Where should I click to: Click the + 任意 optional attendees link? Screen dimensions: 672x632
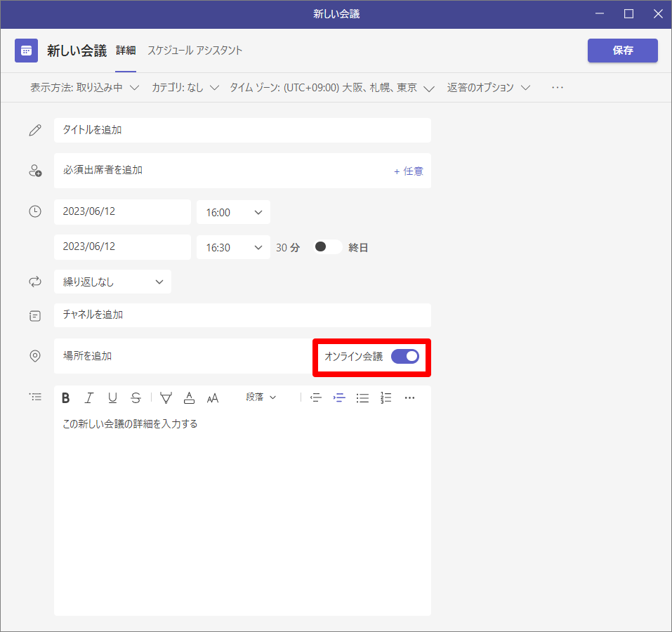coord(409,171)
